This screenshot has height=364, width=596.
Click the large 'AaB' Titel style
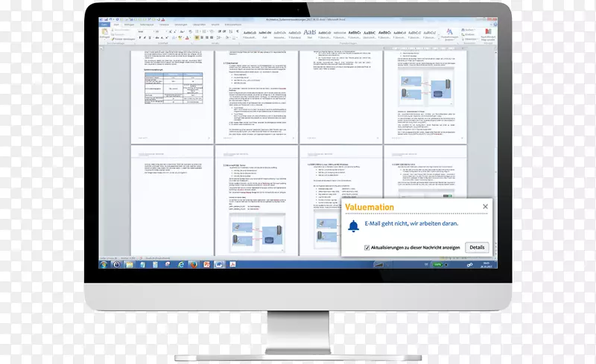click(x=310, y=33)
